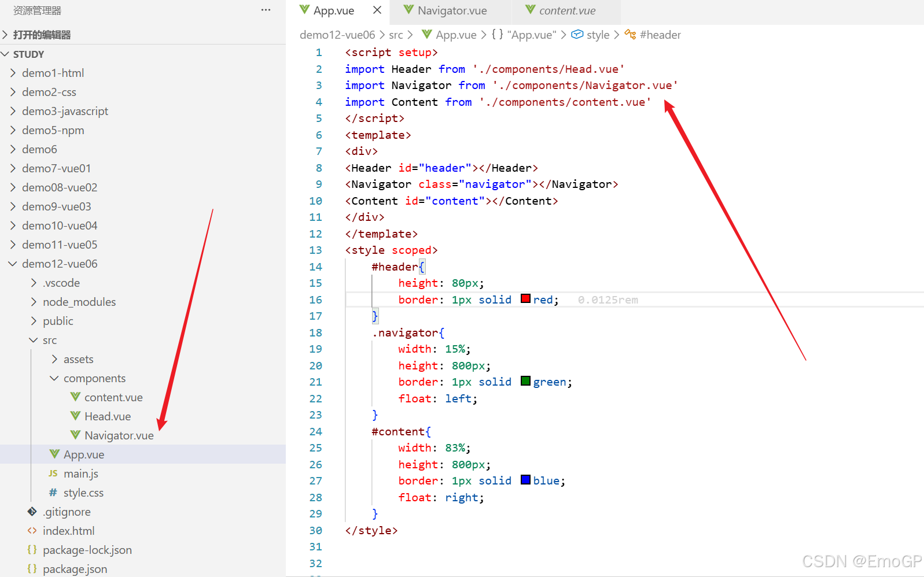Image resolution: width=924 pixels, height=577 pixels.
Task: Click src in the breadcrumb path
Action: (396, 35)
